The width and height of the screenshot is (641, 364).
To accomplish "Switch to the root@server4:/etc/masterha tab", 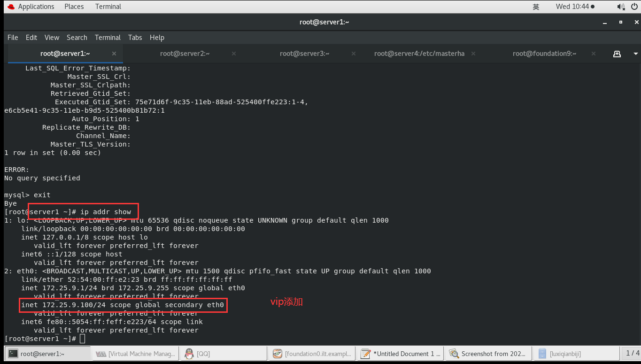I will (419, 54).
